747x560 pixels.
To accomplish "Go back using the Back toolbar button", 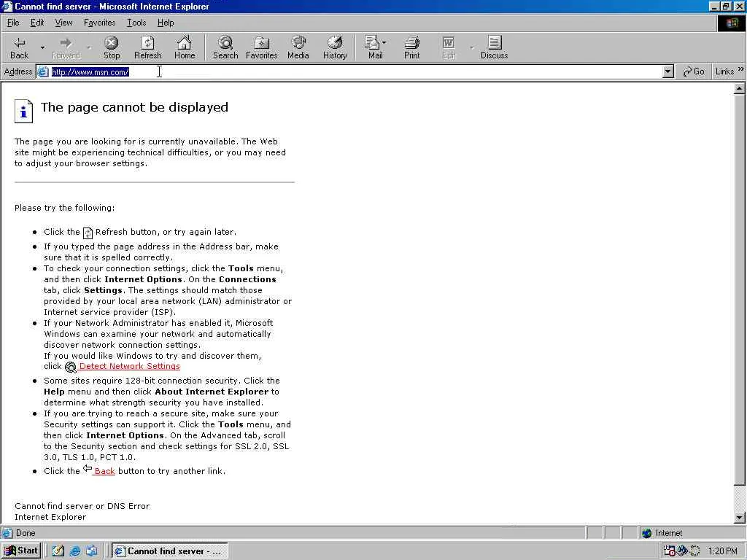I will pos(20,47).
